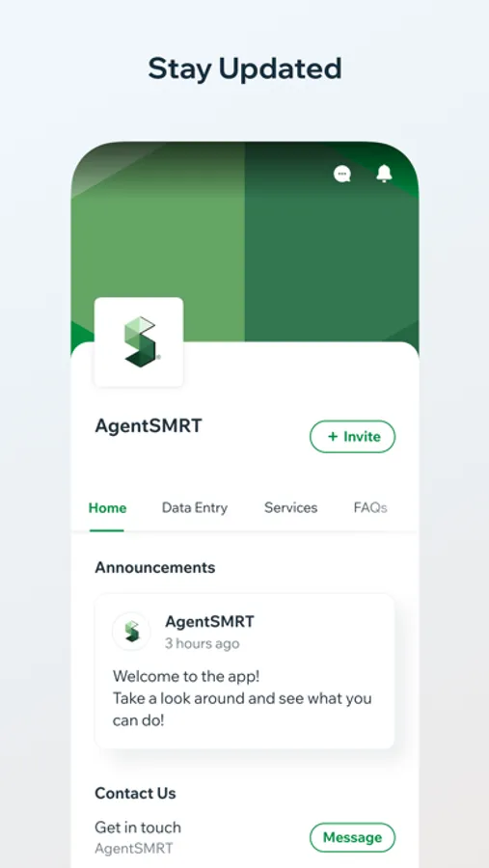Tap the 'Get in touch' contact label

click(x=138, y=827)
